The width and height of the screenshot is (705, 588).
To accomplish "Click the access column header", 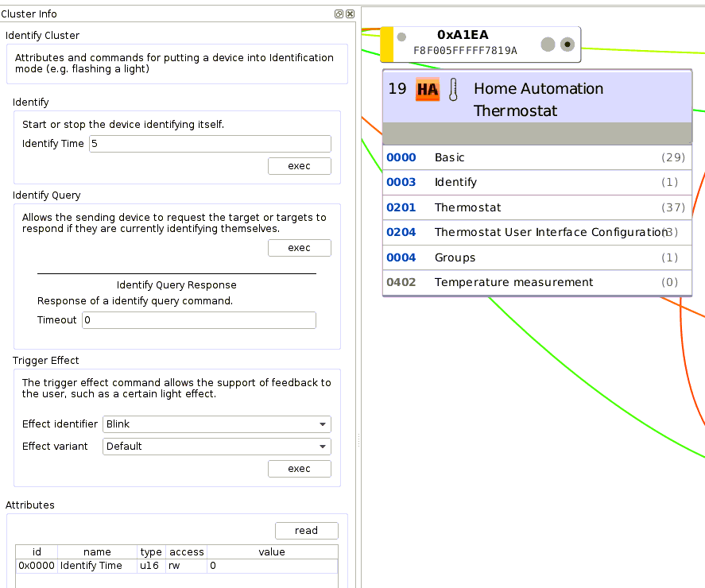I will (x=186, y=552).
